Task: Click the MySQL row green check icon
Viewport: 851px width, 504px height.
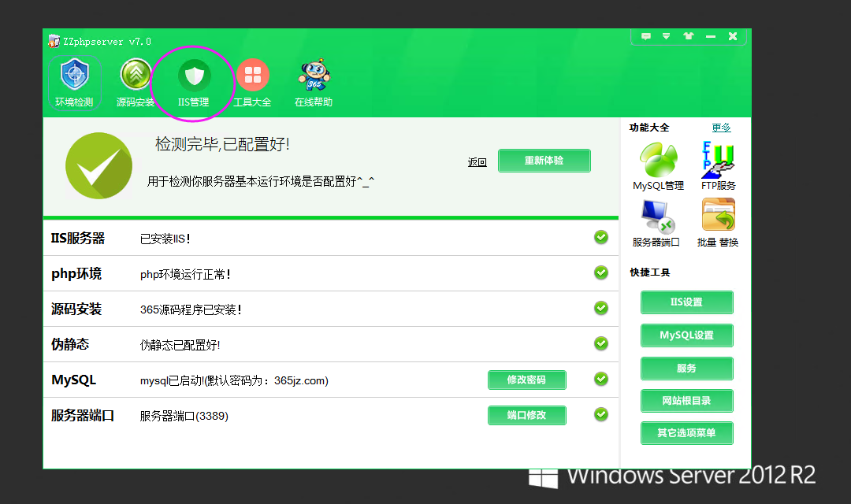Action: click(600, 379)
